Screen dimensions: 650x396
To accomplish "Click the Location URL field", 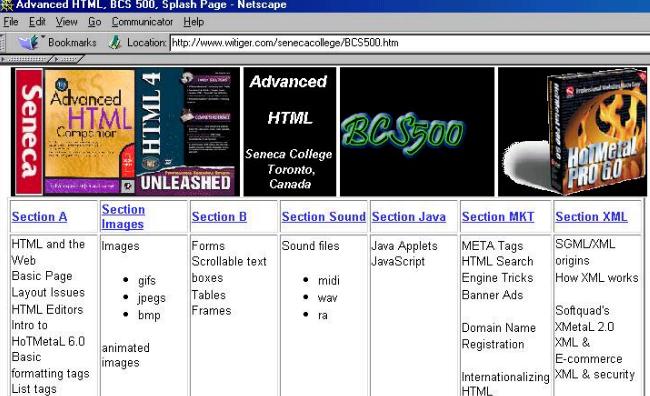I will [410, 43].
